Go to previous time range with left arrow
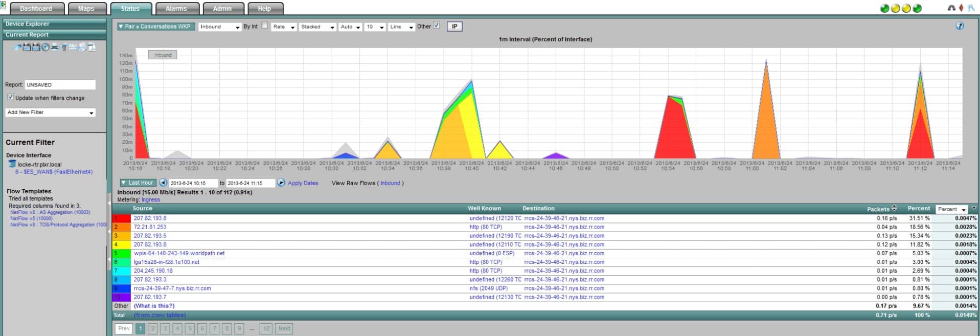 click(163, 183)
